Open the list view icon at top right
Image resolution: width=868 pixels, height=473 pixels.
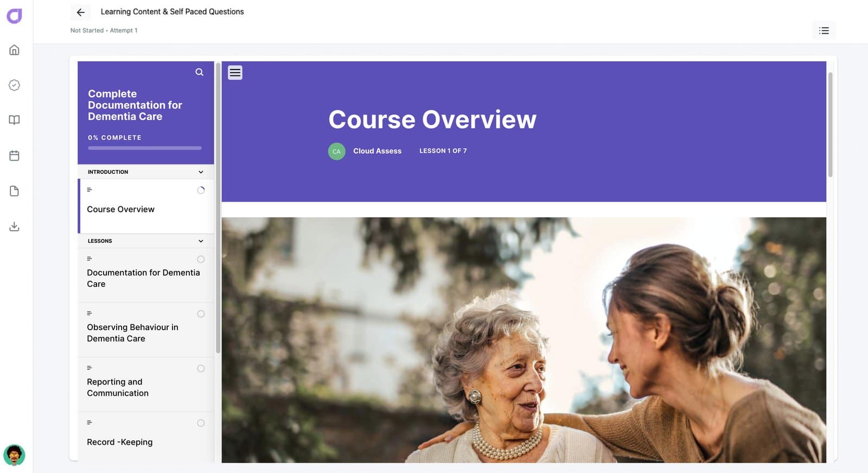pyautogui.click(x=824, y=30)
